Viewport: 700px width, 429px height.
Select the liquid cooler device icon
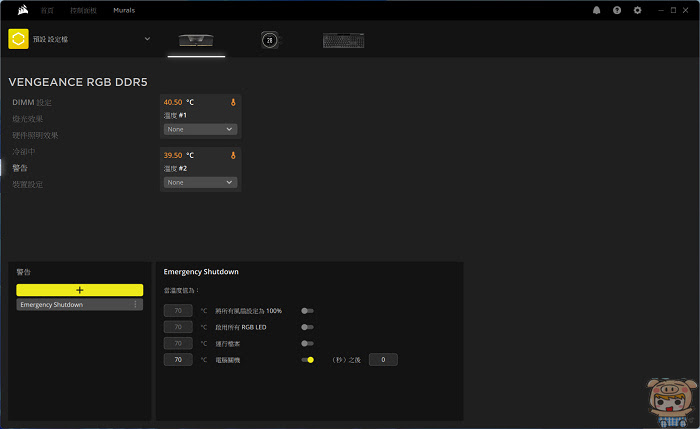pos(269,40)
